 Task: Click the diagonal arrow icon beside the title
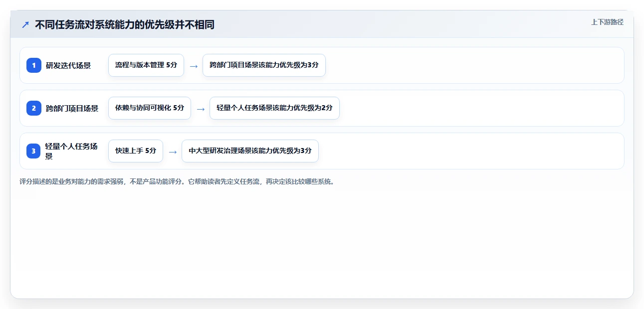click(25, 24)
